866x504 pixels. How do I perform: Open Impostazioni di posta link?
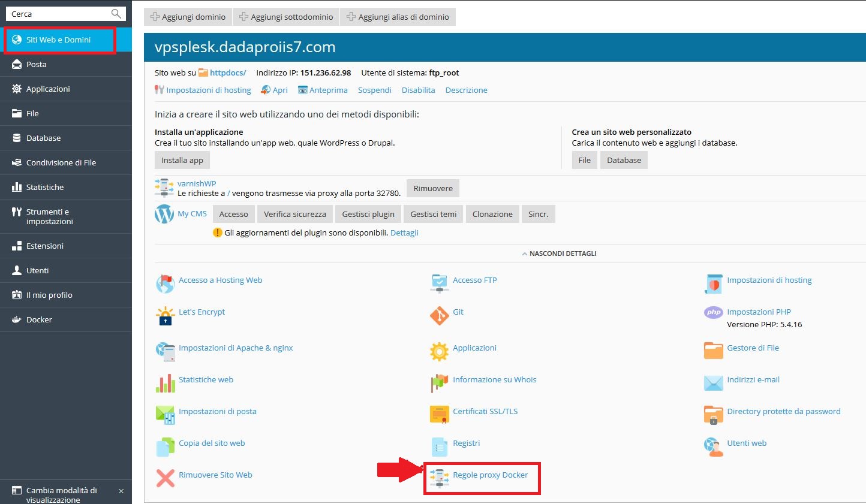pyautogui.click(x=218, y=411)
